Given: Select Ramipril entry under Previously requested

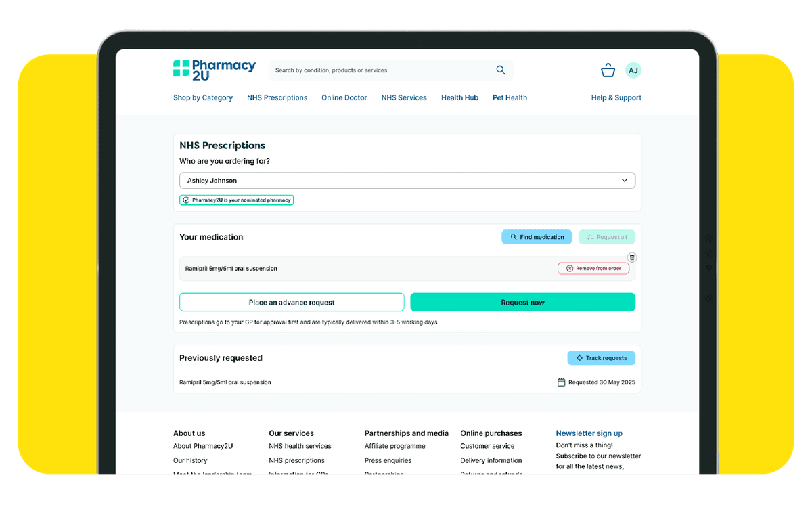Looking at the screenshot, I should tap(225, 382).
